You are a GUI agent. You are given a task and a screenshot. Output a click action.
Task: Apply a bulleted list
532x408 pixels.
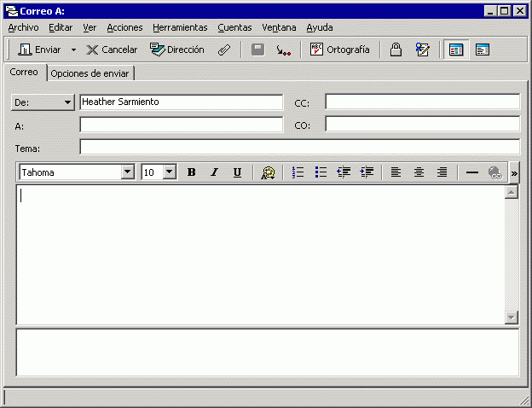pyautogui.click(x=321, y=172)
